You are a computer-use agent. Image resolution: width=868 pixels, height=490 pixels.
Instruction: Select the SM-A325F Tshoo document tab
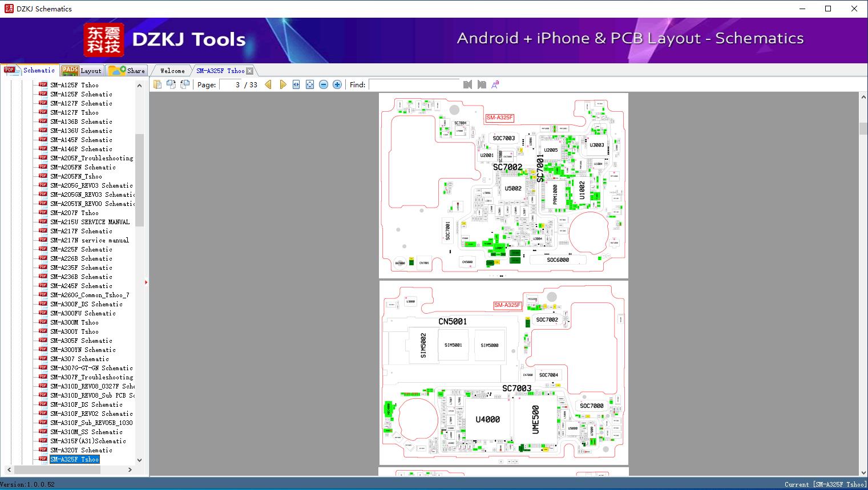pyautogui.click(x=220, y=71)
